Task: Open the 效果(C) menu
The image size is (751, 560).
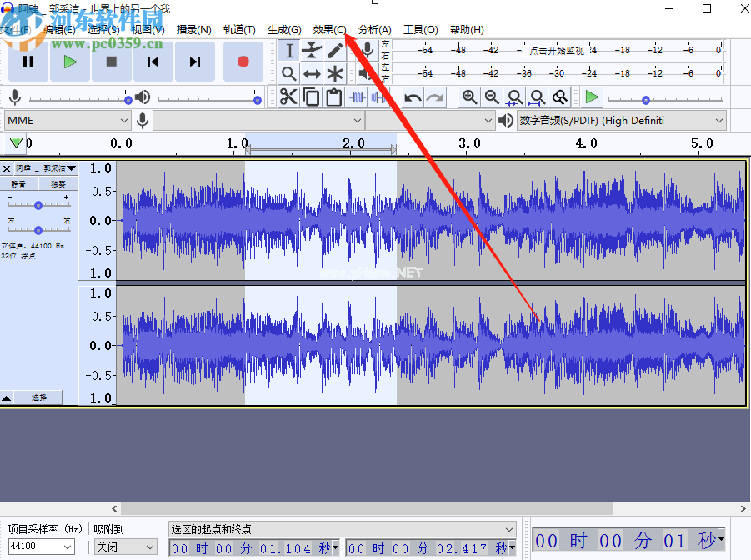Action: (329, 30)
